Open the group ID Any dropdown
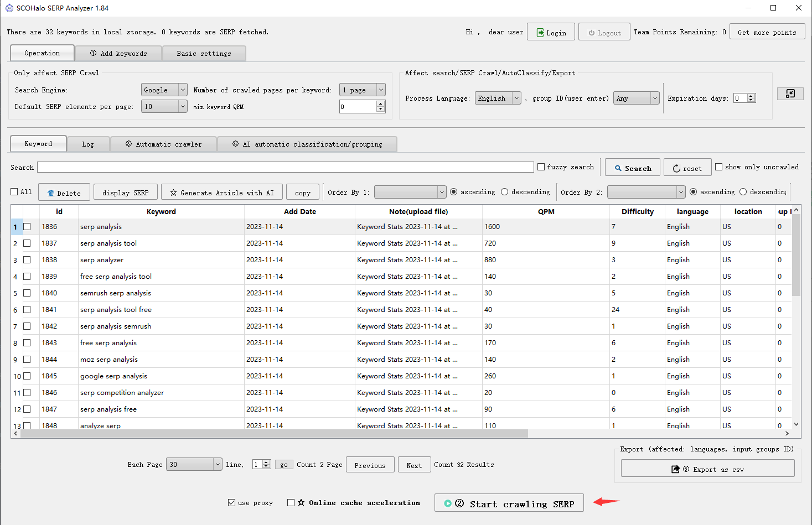Viewport: 812px width, 525px height. 636,98
